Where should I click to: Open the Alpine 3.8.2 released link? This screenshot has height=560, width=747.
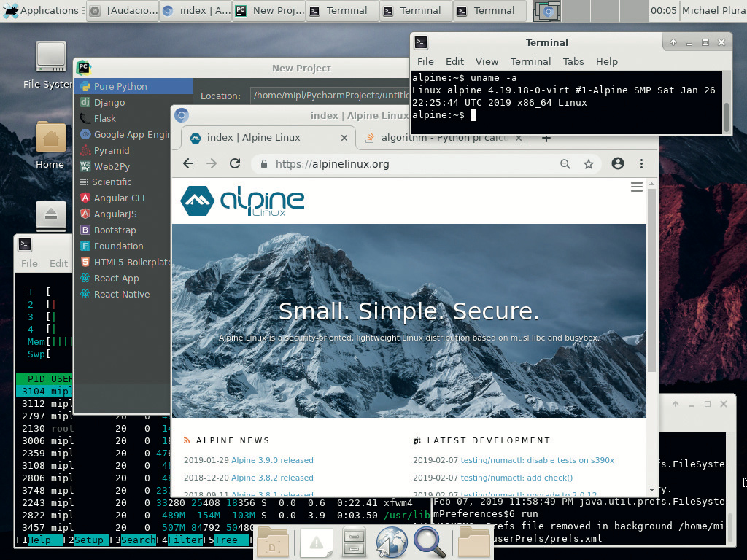(x=272, y=478)
